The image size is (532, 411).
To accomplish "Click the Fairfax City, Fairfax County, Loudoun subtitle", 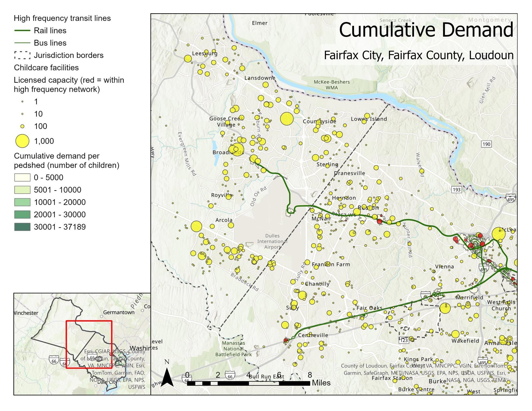I will tap(418, 55).
